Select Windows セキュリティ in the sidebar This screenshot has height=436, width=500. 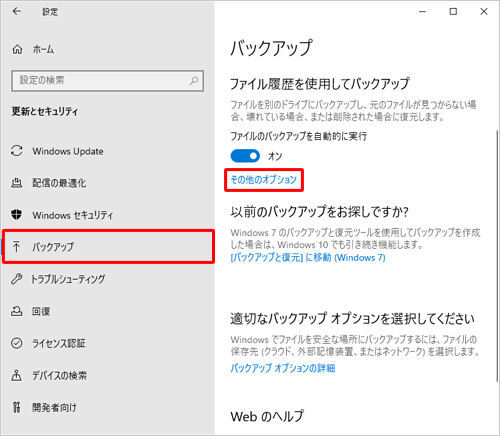click(107, 215)
